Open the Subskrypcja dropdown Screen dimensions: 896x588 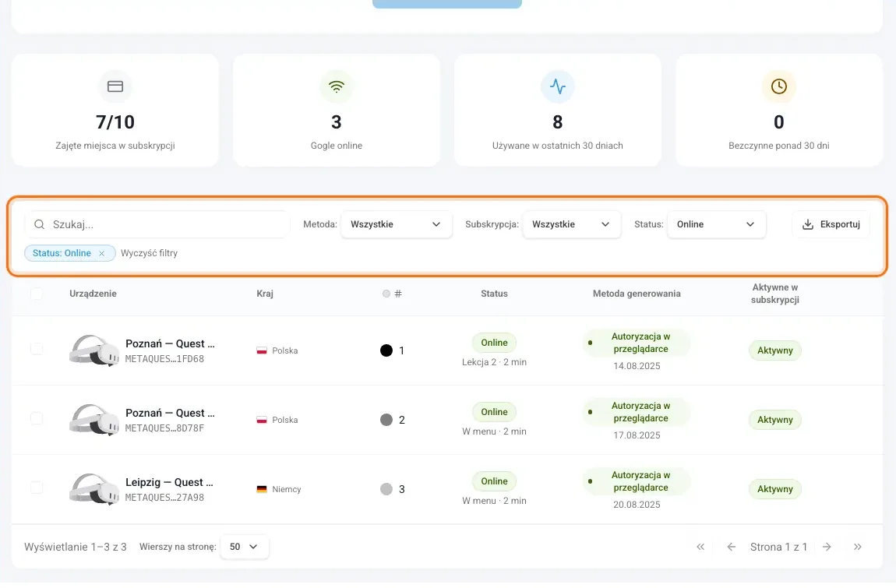[572, 224]
